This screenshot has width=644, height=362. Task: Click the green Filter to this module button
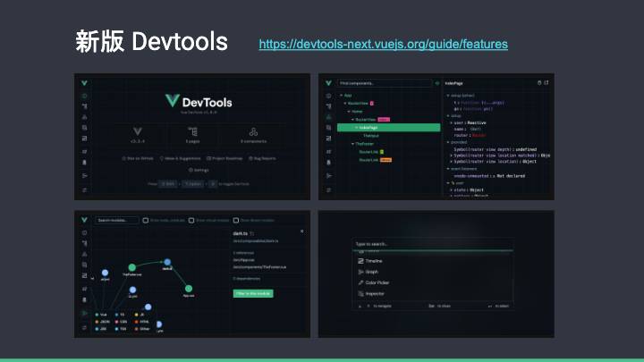point(253,293)
